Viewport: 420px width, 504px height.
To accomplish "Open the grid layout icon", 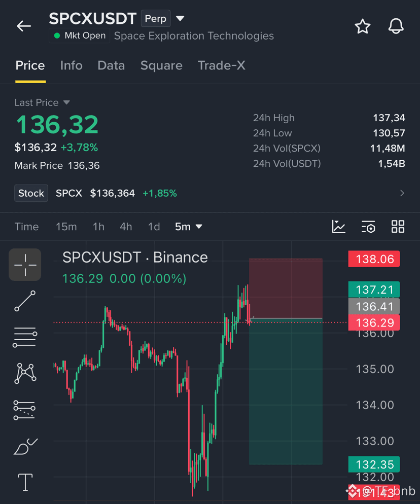I will click(x=398, y=227).
